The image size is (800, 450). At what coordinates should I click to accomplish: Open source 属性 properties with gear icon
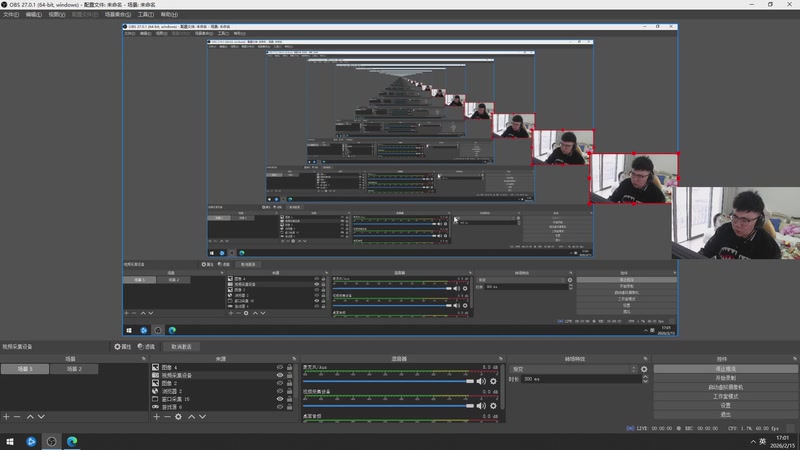pyautogui.click(x=122, y=346)
